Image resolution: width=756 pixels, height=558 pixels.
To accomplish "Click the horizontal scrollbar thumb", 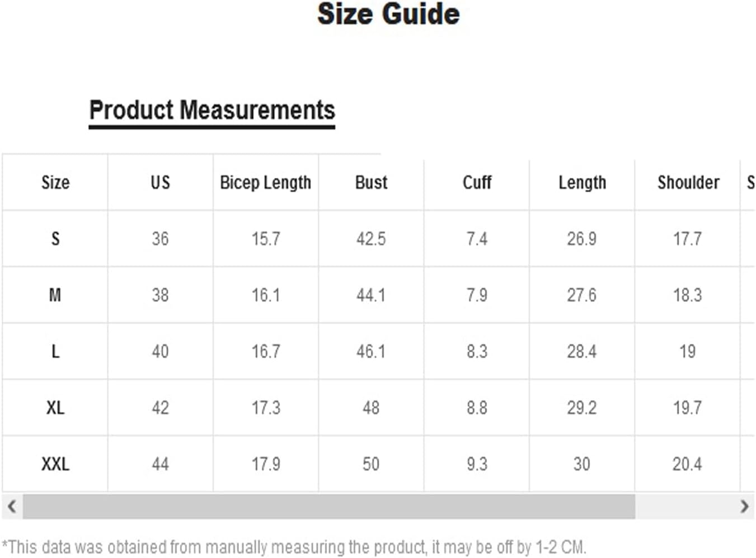I will point(328,507).
